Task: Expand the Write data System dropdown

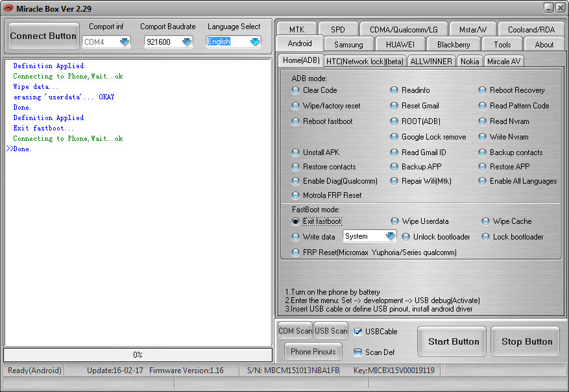Action: (x=391, y=236)
